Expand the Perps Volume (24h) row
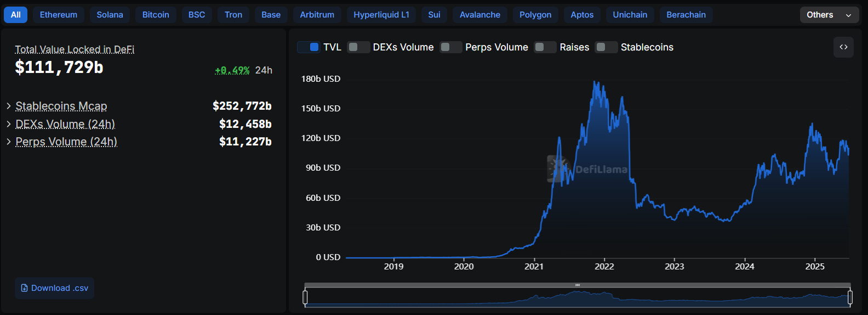The width and height of the screenshot is (868, 315). [x=9, y=142]
